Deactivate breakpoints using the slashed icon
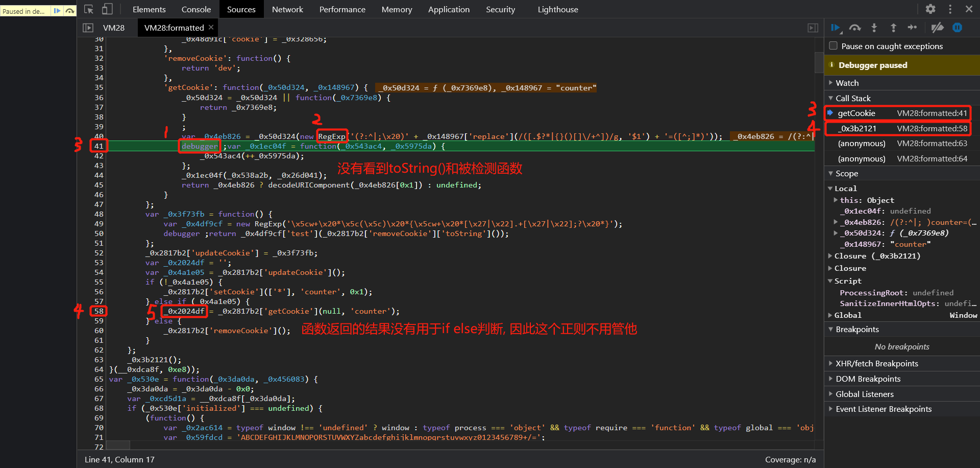The image size is (980, 468). click(x=938, y=28)
